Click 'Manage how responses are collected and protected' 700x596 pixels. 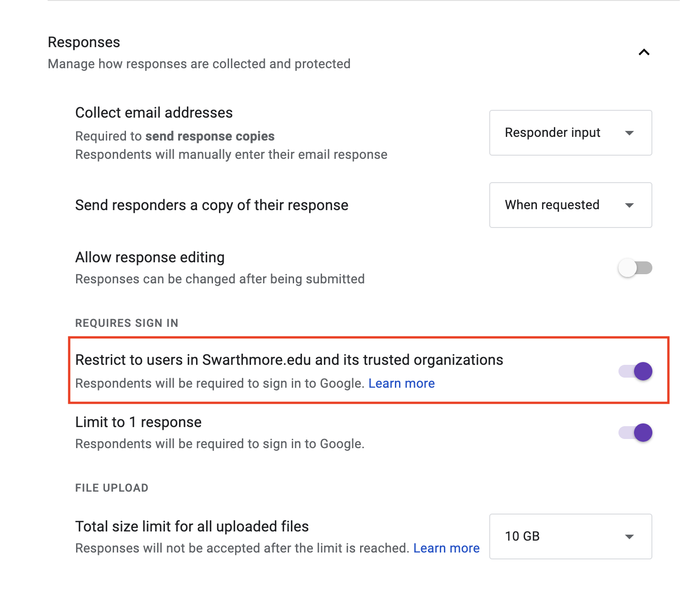click(199, 64)
